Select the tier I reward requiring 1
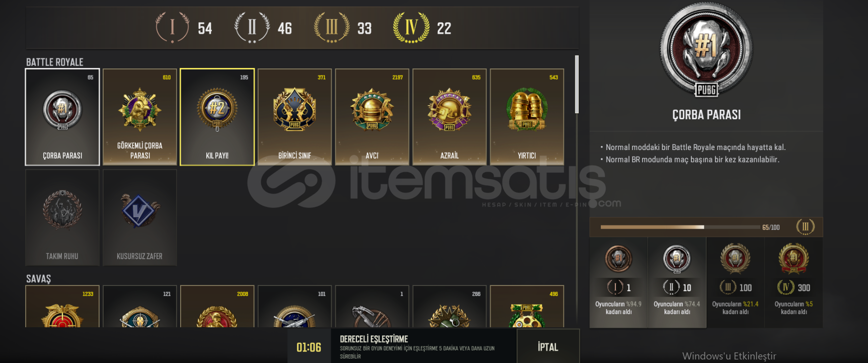 [x=618, y=282]
